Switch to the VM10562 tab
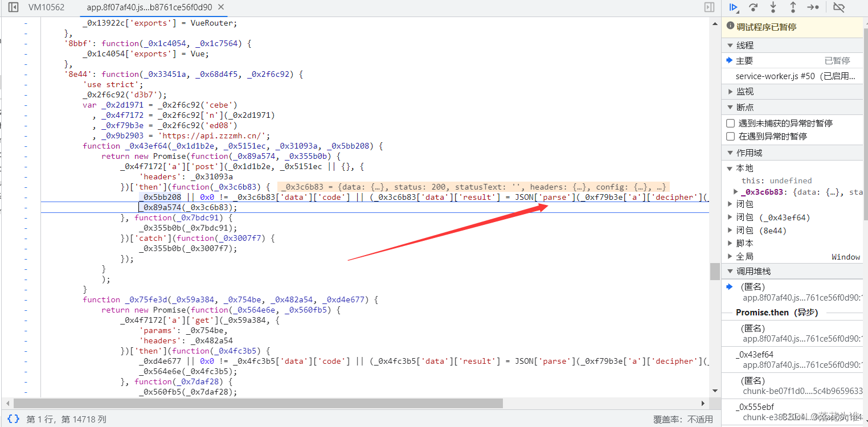The width and height of the screenshot is (868, 427). (x=46, y=7)
